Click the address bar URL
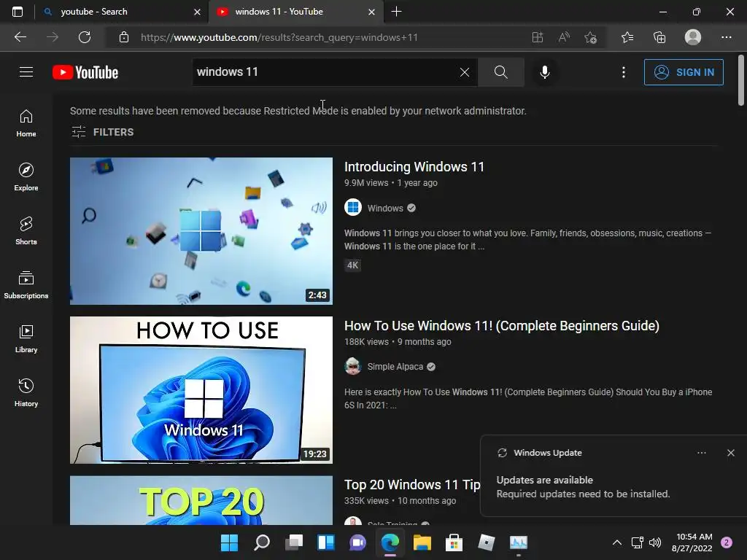Image resolution: width=747 pixels, height=560 pixels. pos(279,37)
